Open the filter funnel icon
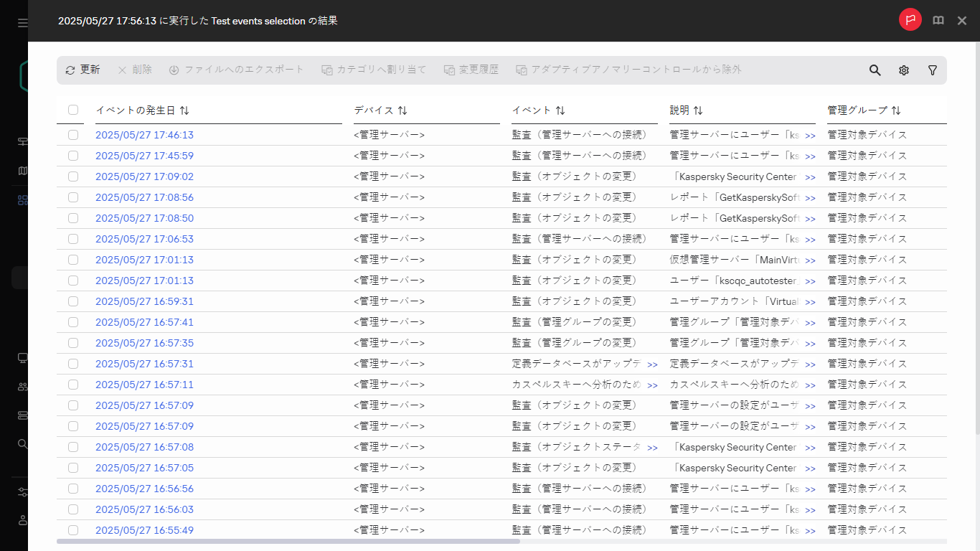 [x=933, y=70]
